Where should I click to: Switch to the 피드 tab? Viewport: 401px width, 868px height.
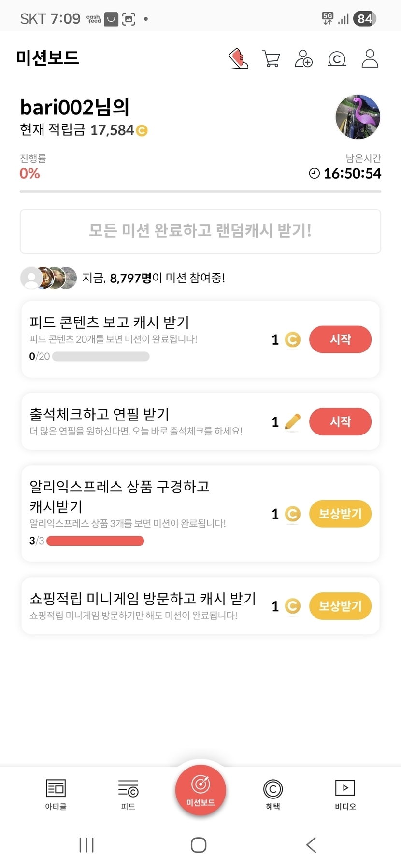tap(128, 794)
